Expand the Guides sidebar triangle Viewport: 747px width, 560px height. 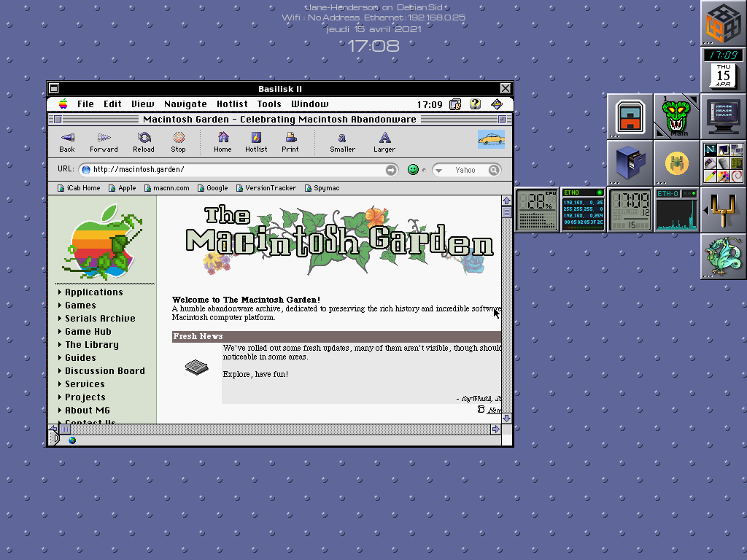pos(60,357)
